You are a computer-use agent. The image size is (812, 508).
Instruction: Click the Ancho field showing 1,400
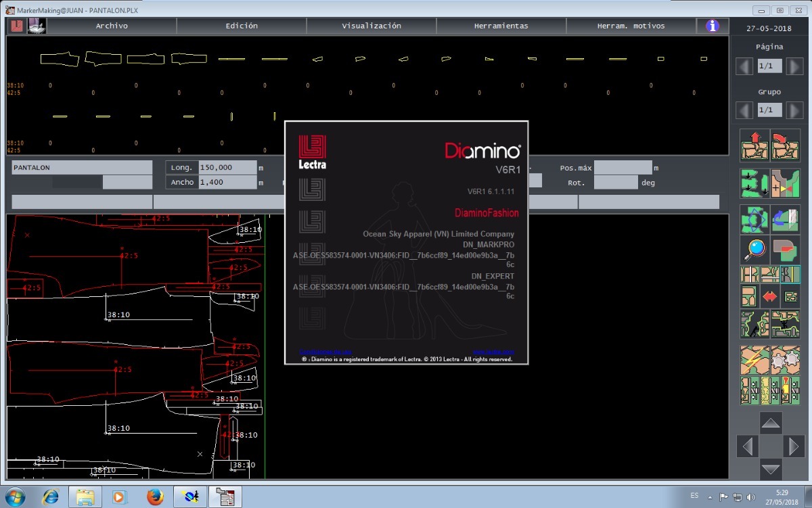tap(227, 182)
